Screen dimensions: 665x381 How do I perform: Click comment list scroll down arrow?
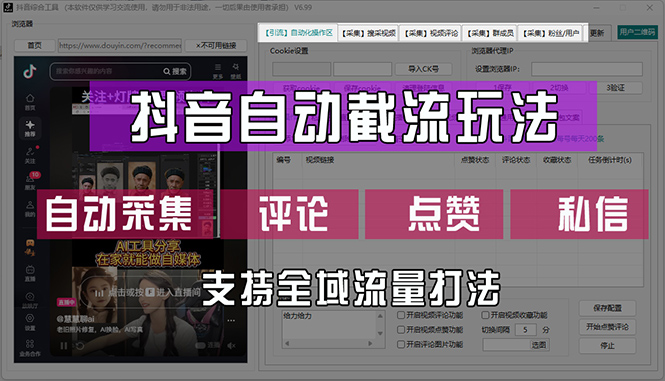pos(380,333)
